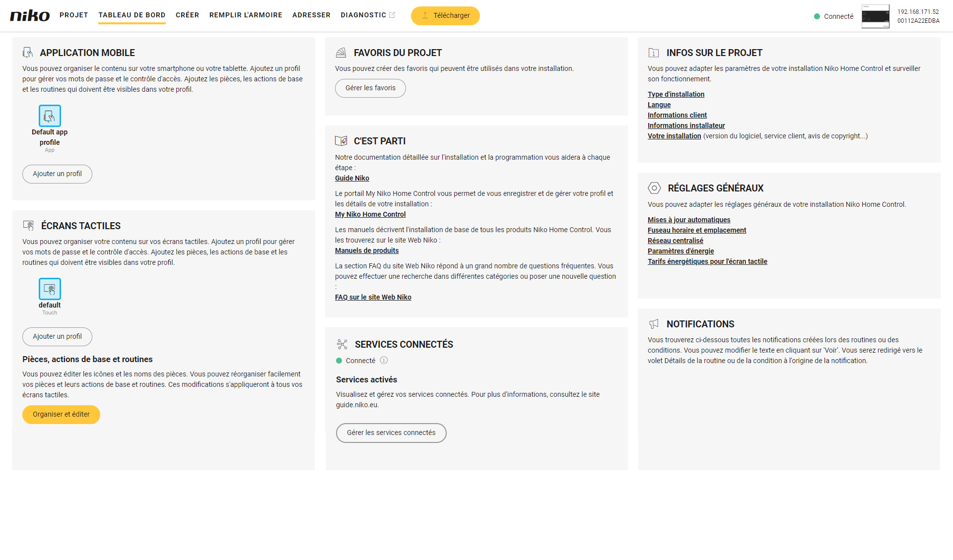Switch to the Créer tab
Image resolution: width=953 pixels, height=560 pixels.
tap(187, 15)
